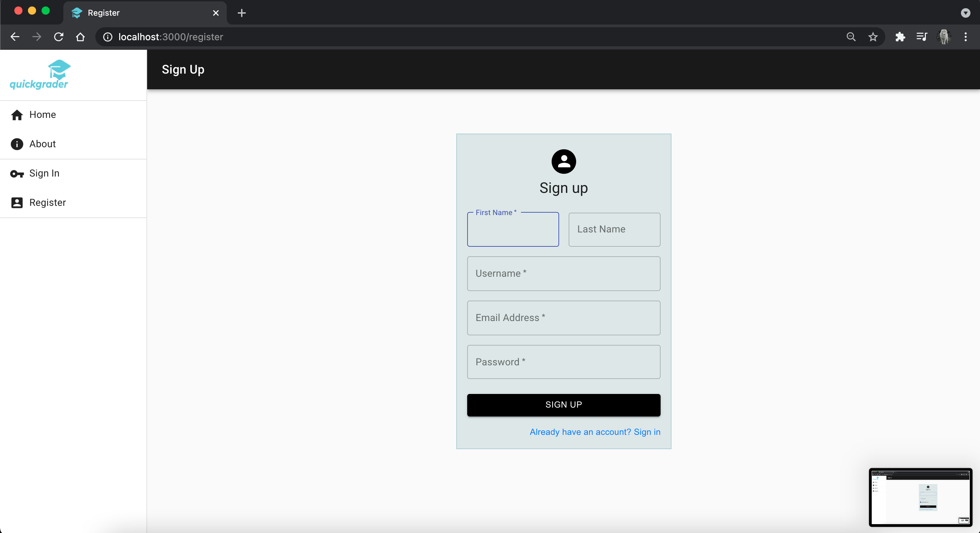Click the Sign In key icon
Image resolution: width=980 pixels, height=533 pixels.
click(x=17, y=173)
